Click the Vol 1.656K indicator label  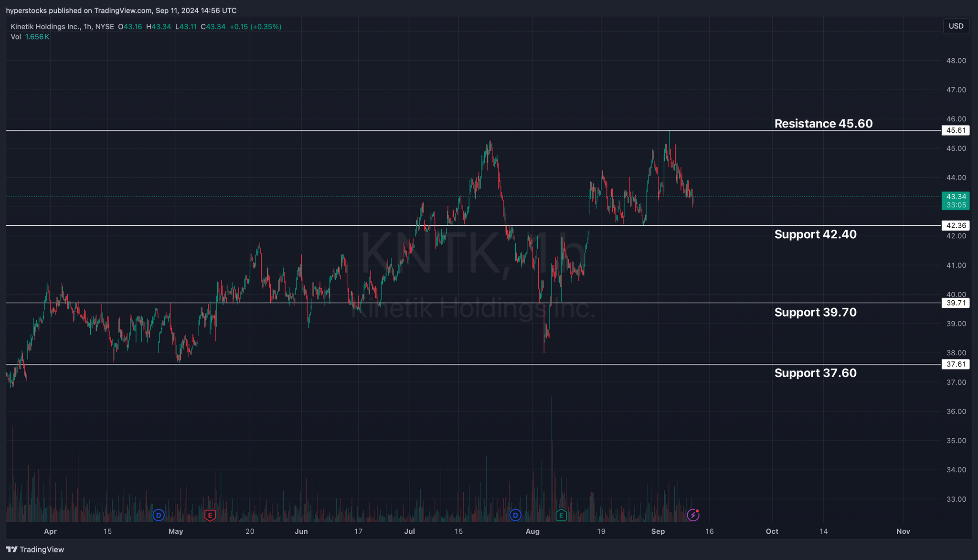pyautogui.click(x=30, y=37)
